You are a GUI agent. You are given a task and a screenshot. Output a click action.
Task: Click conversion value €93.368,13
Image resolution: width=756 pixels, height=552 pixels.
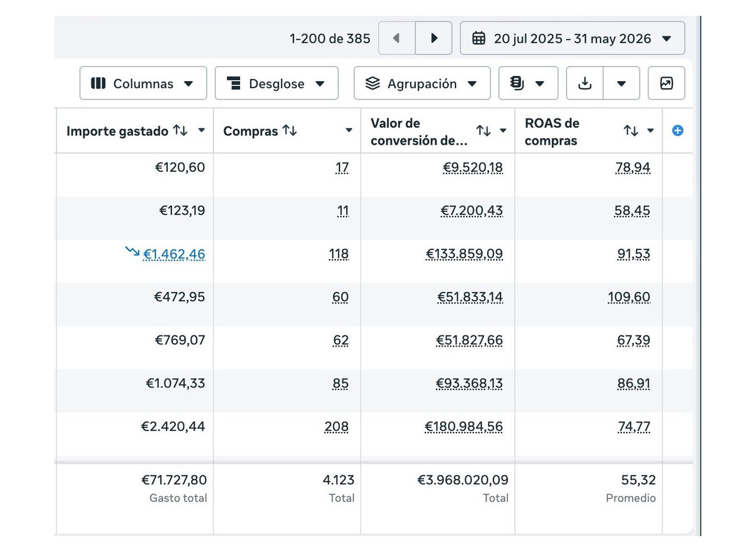469,384
